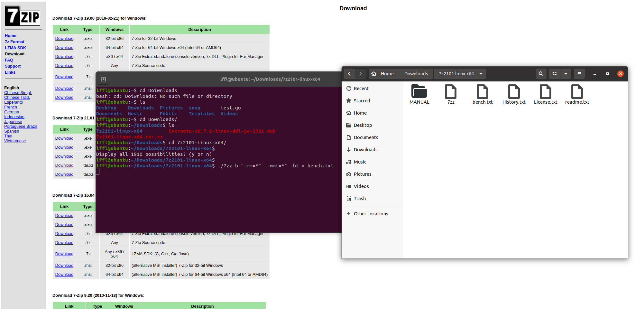Image resolution: width=644 pixels, height=309 pixels.
Task: Select the bench.txt file
Action: tap(482, 94)
